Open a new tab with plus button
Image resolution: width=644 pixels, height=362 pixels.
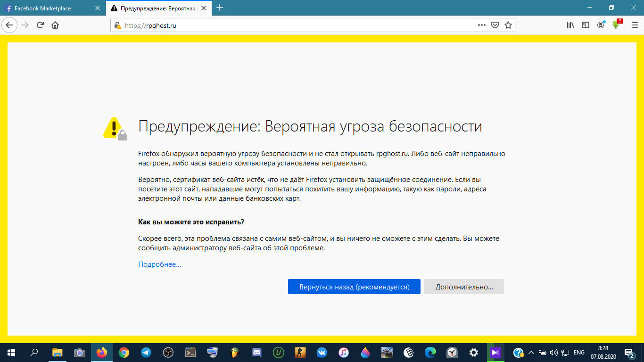point(220,8)
